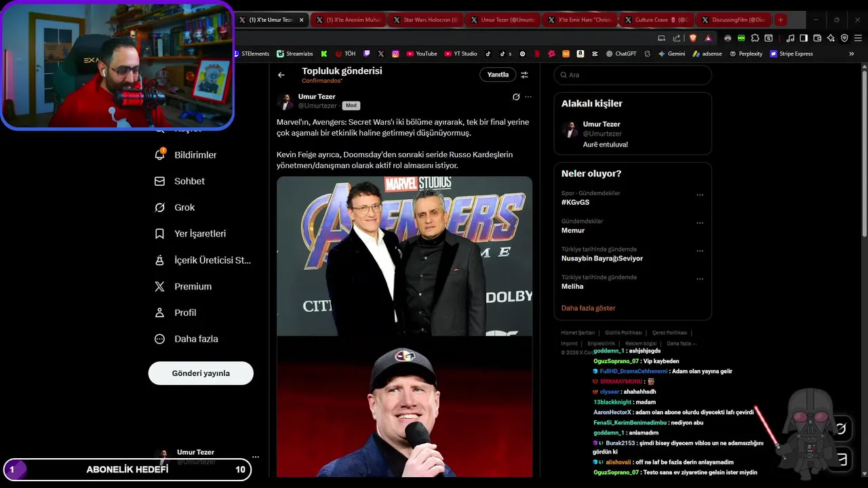Expand the hidden bookmarks chevron

(852, 54)
